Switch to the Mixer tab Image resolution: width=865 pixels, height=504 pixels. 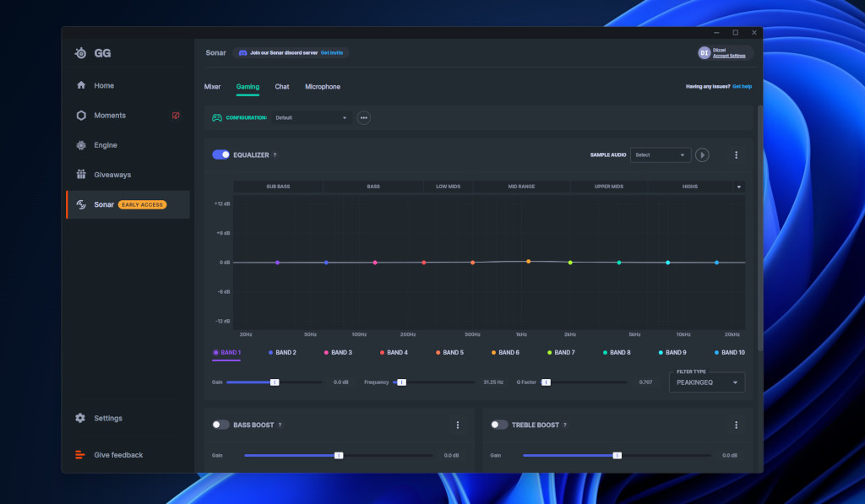coord(212,87)
